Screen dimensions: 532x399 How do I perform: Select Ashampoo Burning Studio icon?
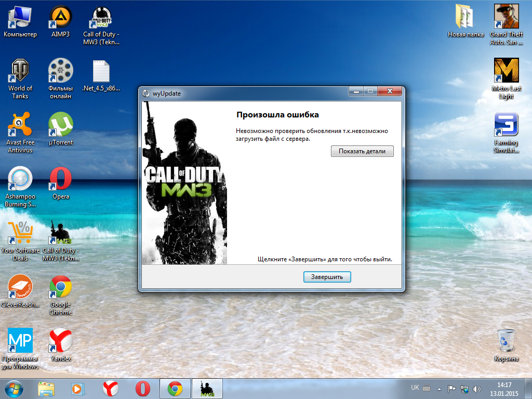[20, 187]
